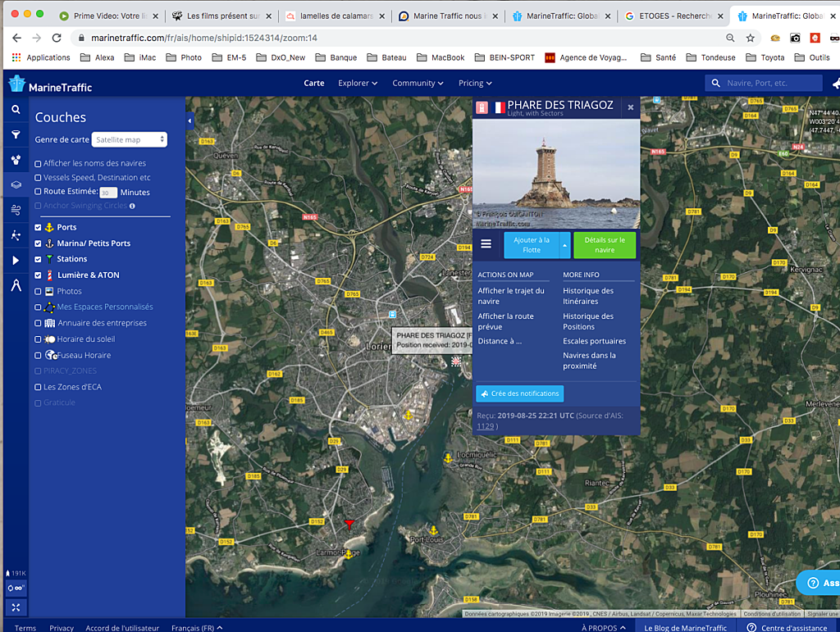Reload the page in the browser
The image size is (840, 632).
[57, 38]
